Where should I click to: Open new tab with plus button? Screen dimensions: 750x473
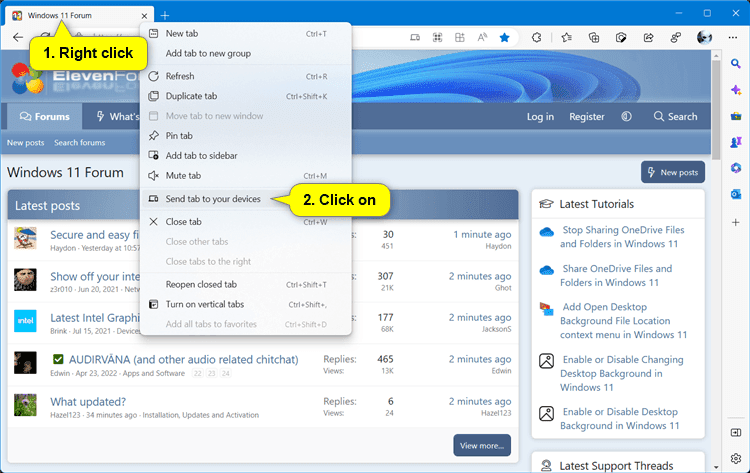point(165,16)
